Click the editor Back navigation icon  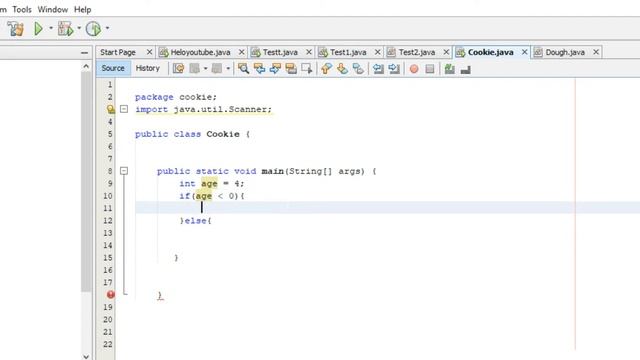tap(195, 69)
